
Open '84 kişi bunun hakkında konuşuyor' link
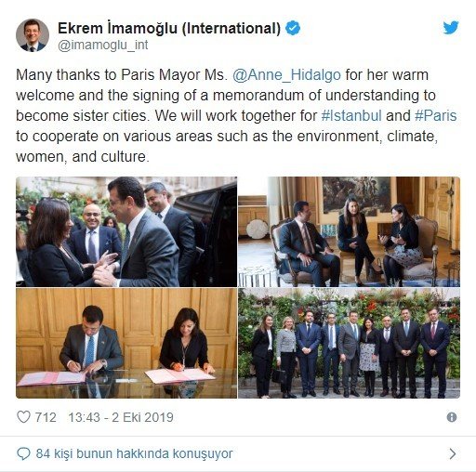point(134,453)
